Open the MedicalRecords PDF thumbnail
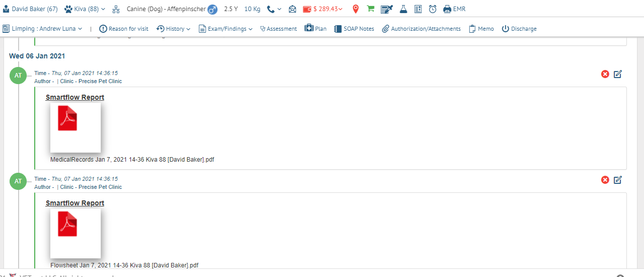This screenshot has height=277, width=644. [76, 127]
